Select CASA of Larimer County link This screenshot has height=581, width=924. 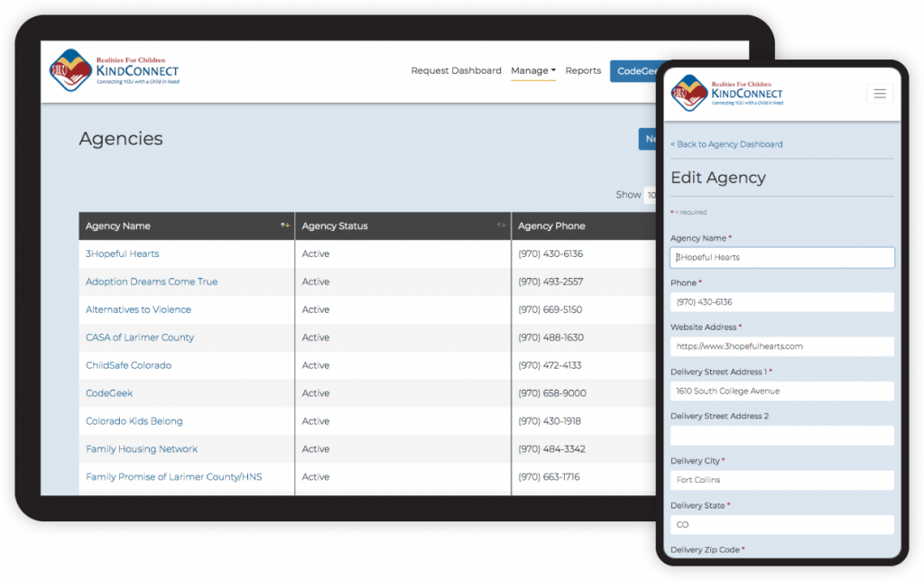[x=140, y=337]
